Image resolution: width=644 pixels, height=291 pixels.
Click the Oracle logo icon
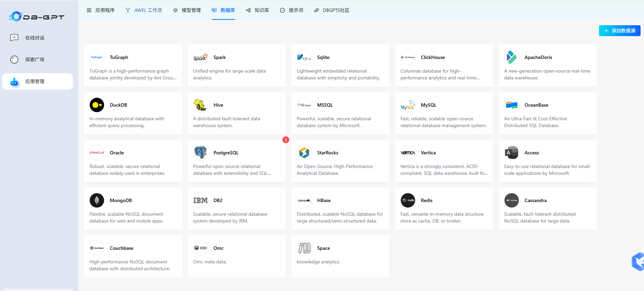coord(97,153)
